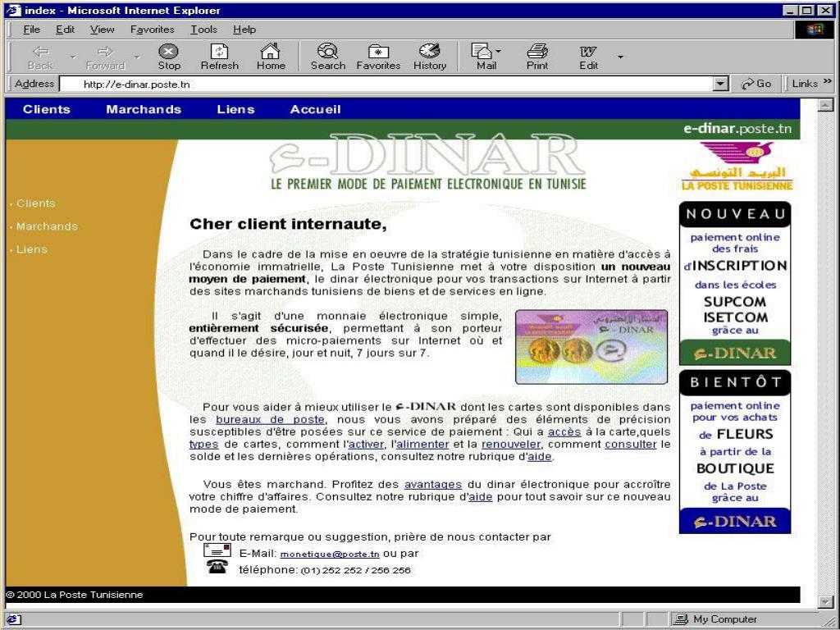Open the Tools menu
Screen dimensions: 840x630
click(x=203, y=30)
